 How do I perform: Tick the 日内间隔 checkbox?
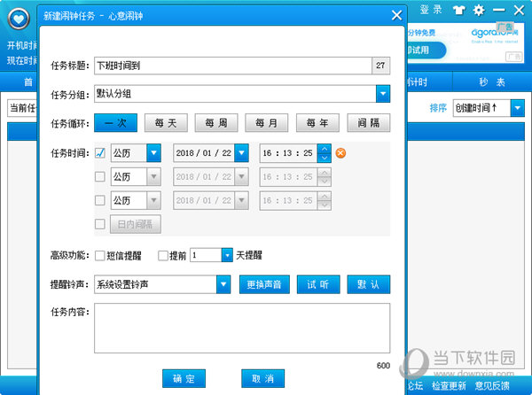pos(100,224)
